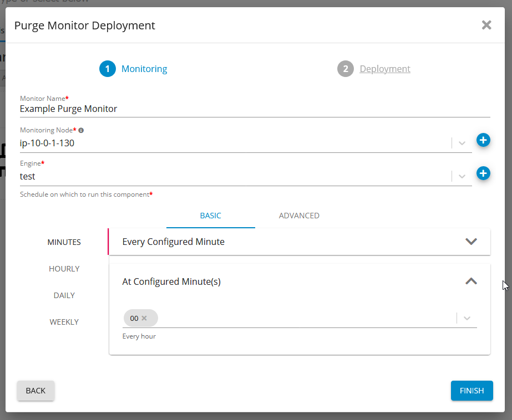Add a new Engine with plus icon
This screenshot has width=512, height=420.
click(x=483, y=173)
